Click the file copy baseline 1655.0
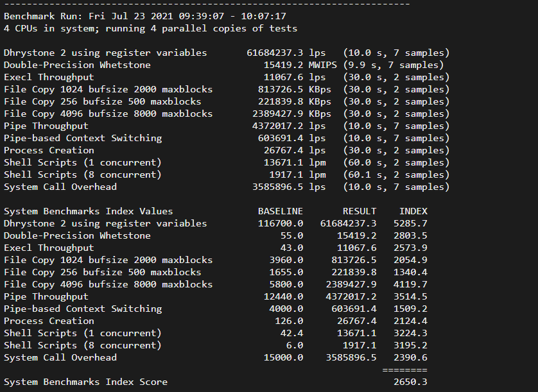538x392 pixels. [286, 272]
